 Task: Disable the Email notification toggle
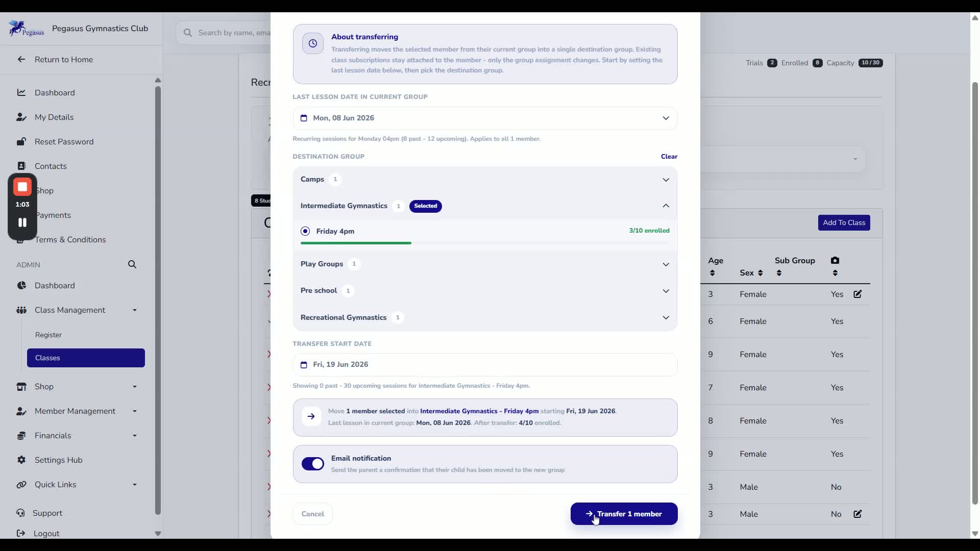tap(313, 464)
